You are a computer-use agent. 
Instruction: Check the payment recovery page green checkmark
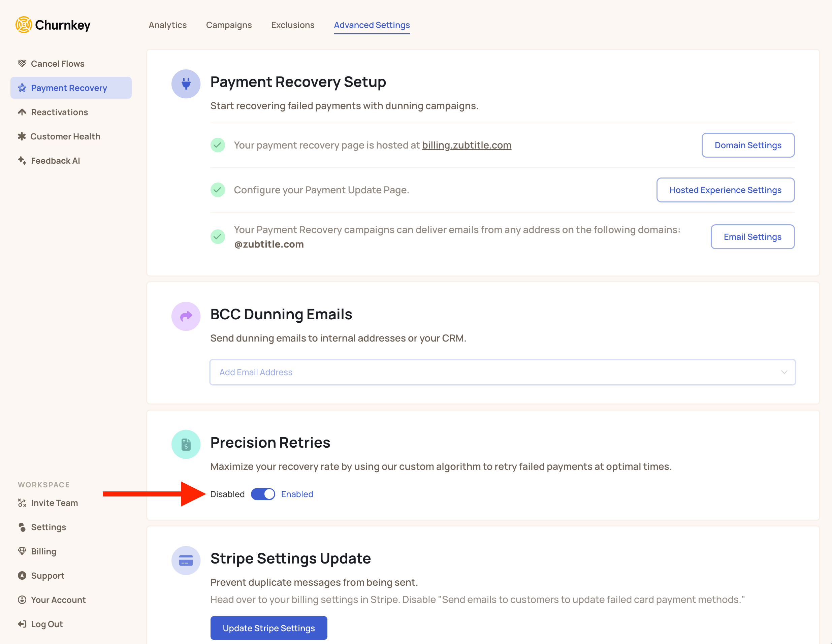coord(218,145)
